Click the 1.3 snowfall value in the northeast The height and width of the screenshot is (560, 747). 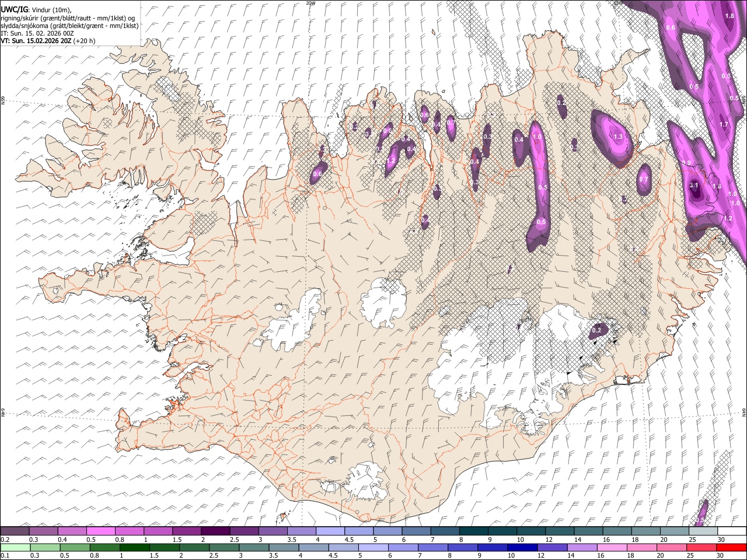point(619,136)
